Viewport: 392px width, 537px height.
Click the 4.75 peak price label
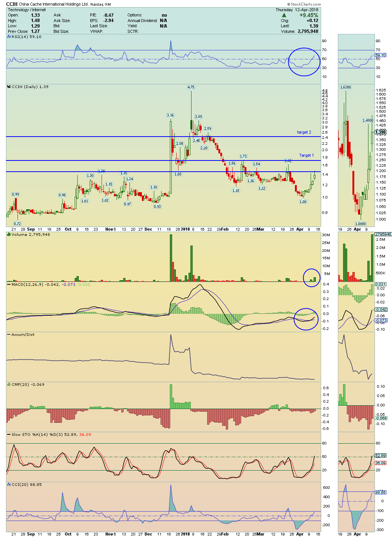point(191,87)
